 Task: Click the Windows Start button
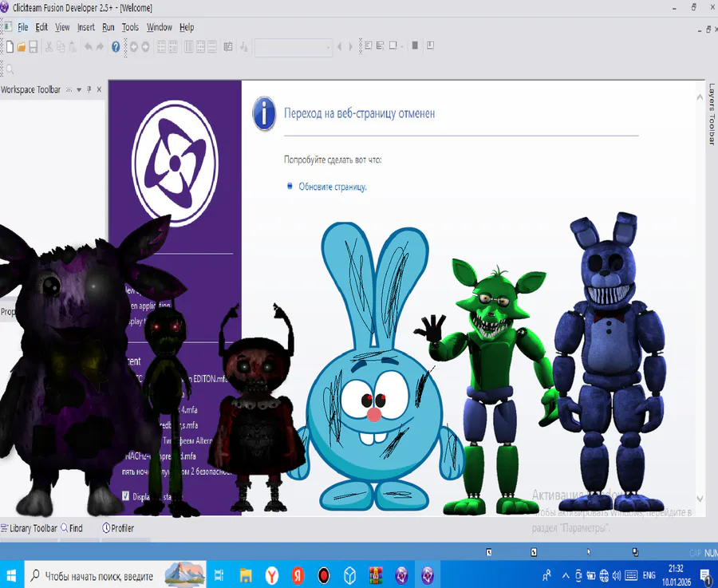coord(11,574)
